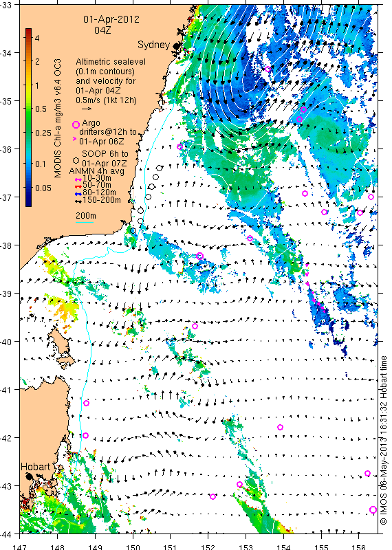Click the colorbar tick label 0.1
This screenshot has height=550, width=392.
(x=41, y=164)
